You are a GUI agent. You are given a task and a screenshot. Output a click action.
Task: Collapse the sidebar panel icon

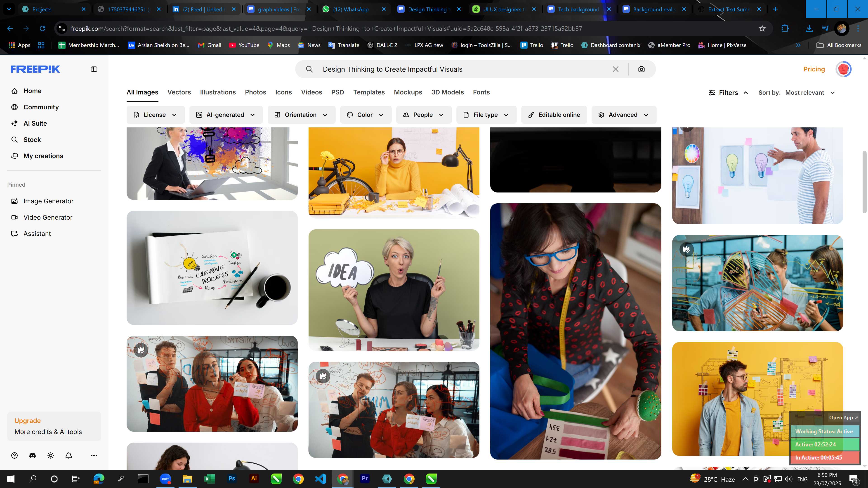tap(94, 69)
